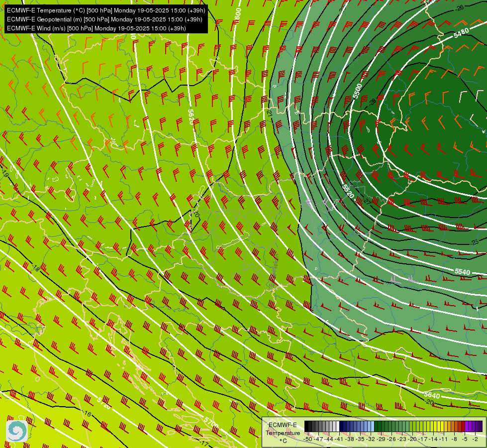487x448 pixels.
Task: Click the 5720 geopotential contour label
Action: point(103,403)
